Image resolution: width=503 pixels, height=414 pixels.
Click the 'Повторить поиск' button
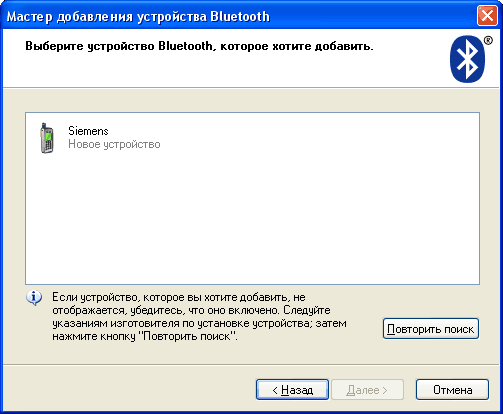431,329
